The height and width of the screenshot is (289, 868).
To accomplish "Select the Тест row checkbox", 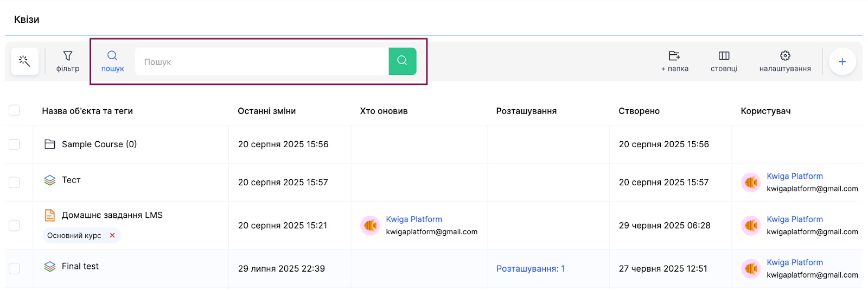I will [x=15, y=182].
